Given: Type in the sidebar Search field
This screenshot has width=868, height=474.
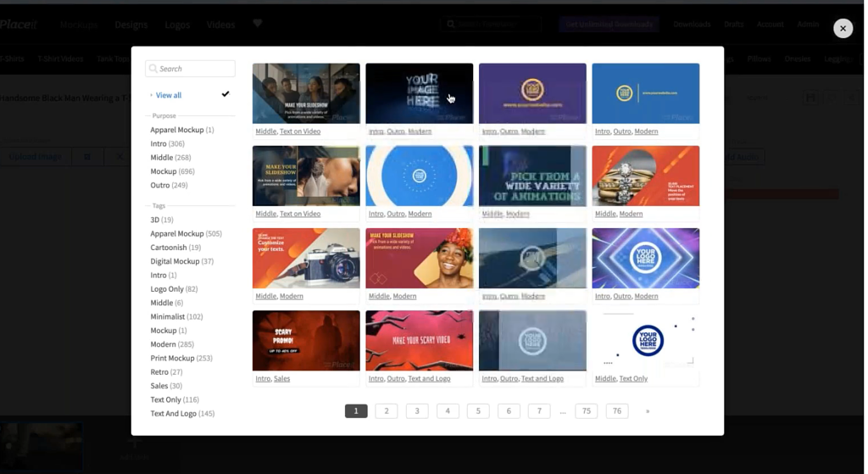Looking at the screenshot, I should (195, 69).
